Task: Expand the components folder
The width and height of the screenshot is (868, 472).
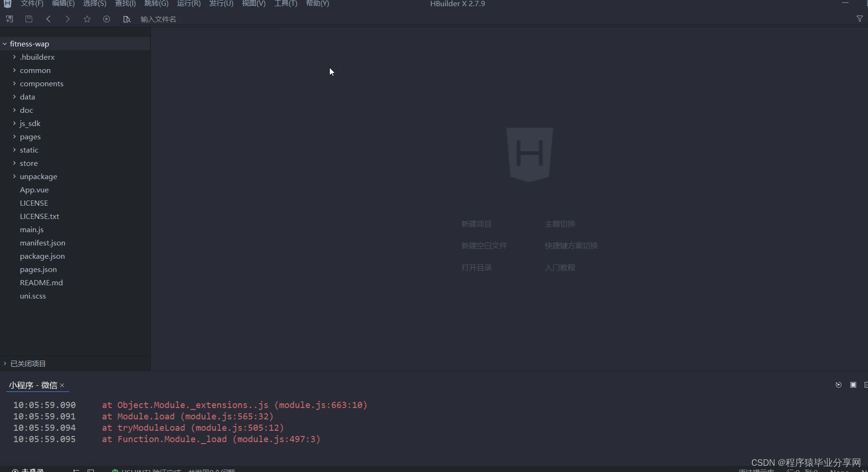Action: tap(14, 83)
